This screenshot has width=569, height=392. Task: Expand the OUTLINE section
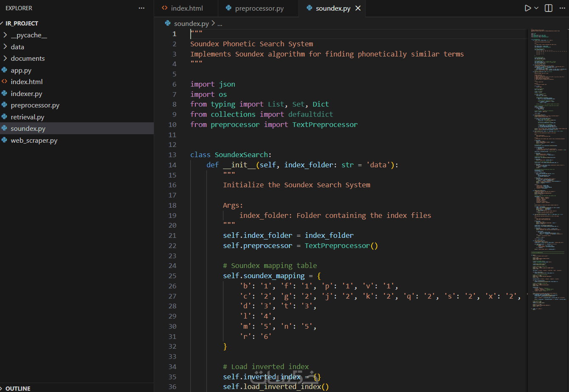[18, 388]
